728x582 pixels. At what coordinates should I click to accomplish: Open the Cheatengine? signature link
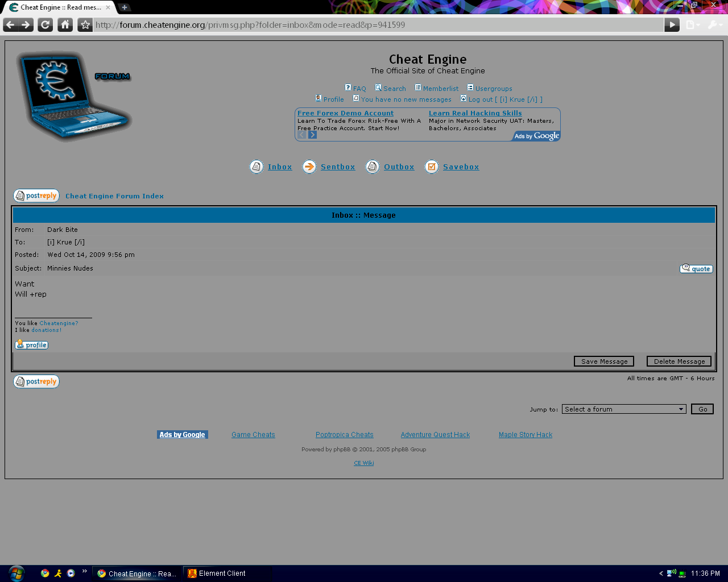click(59, 323)
